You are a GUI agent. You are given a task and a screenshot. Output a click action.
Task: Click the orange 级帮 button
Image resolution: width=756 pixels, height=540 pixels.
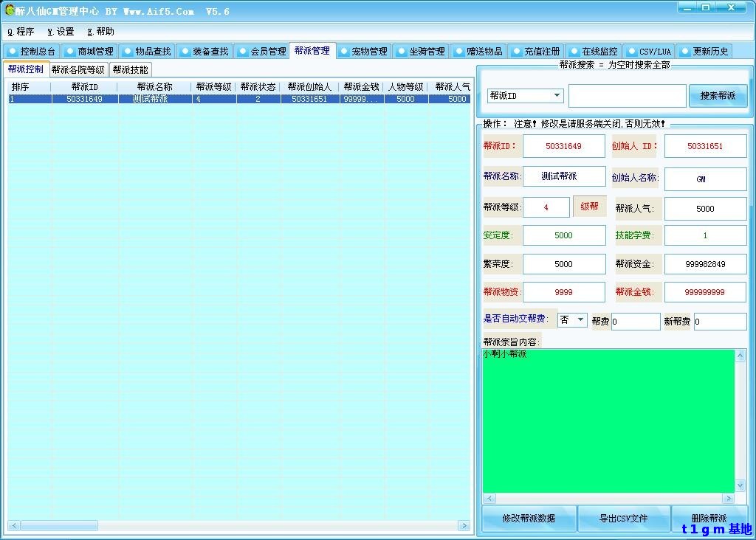coord(588,207)
